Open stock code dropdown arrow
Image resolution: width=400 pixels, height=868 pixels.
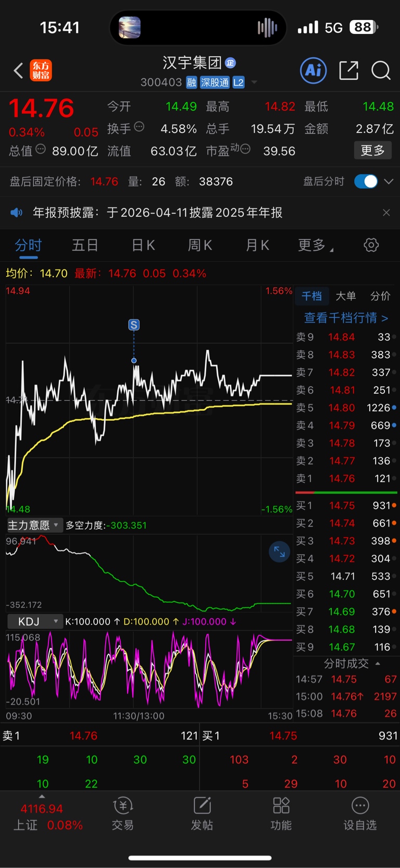pyautogui.click(x=254, y=82)
